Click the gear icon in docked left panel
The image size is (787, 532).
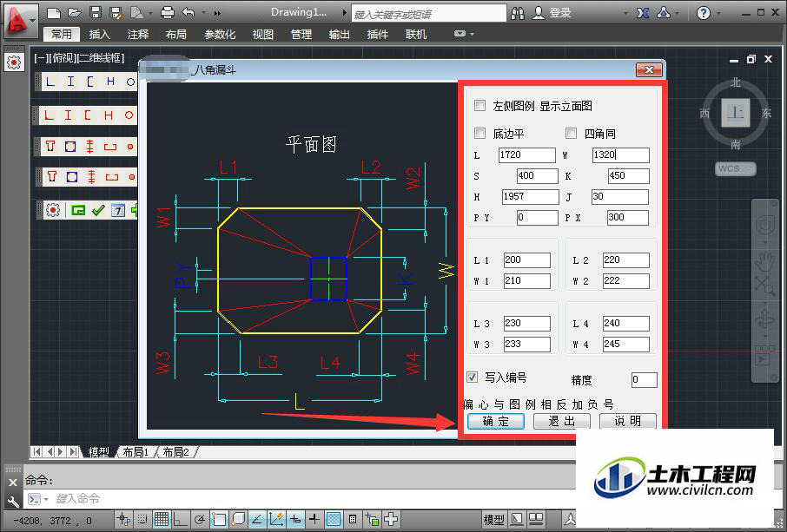click(14, 62)
